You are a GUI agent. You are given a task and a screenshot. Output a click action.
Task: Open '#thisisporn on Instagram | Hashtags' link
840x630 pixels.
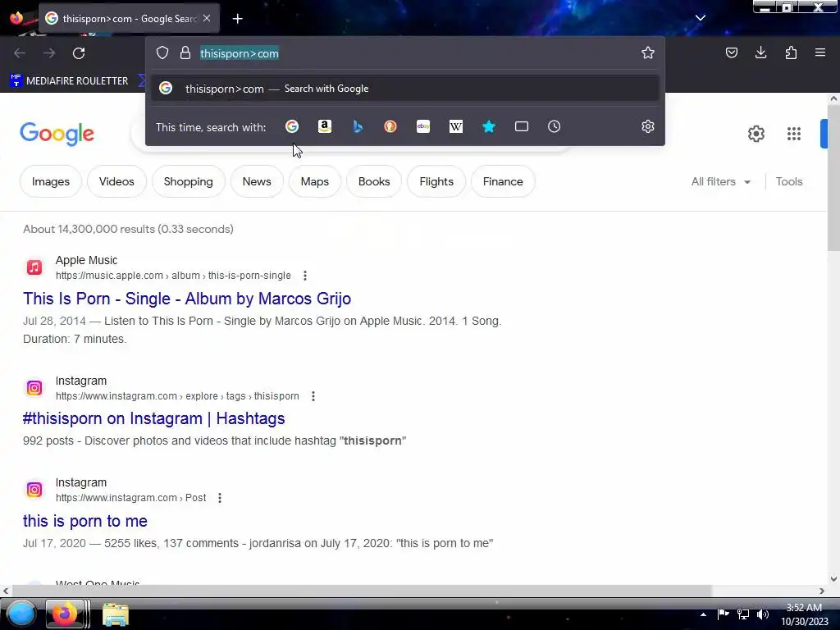point(153,418)
